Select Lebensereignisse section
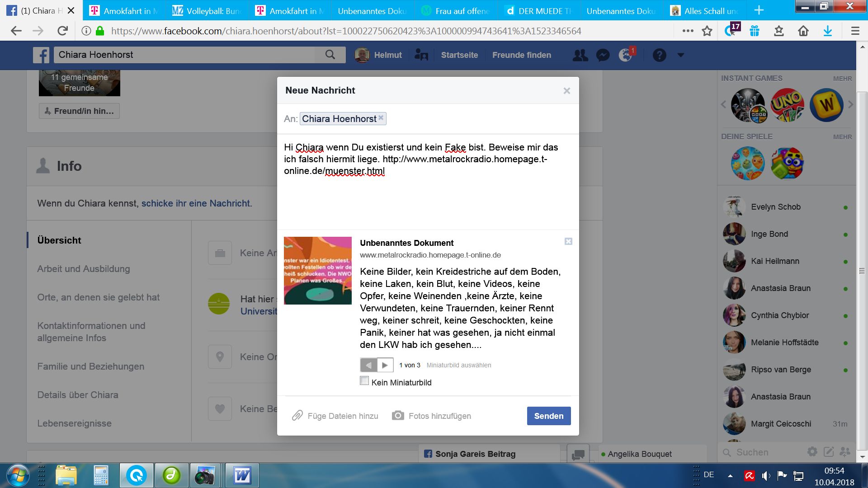This screenshot has height=488, width=868. [x=74, y=423]
